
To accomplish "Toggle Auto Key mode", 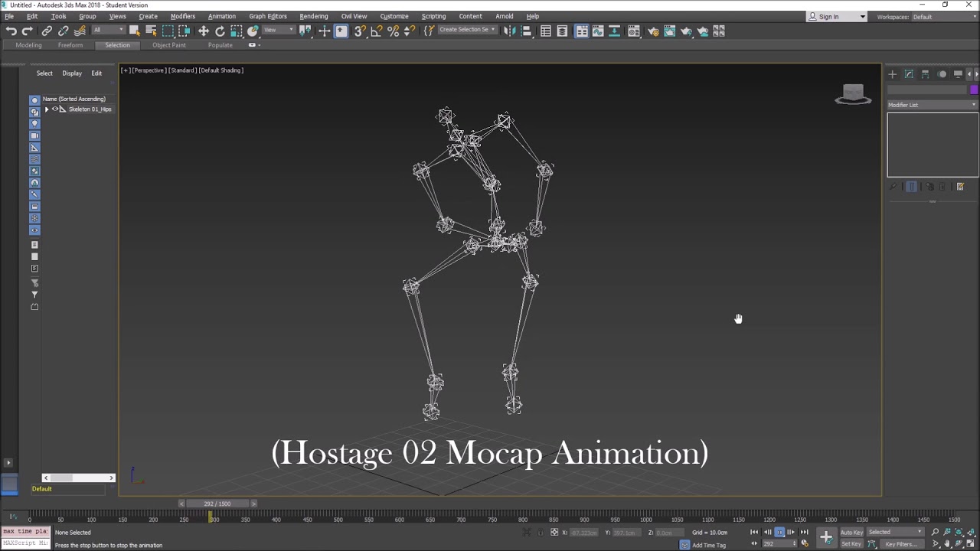I will 851,532.
